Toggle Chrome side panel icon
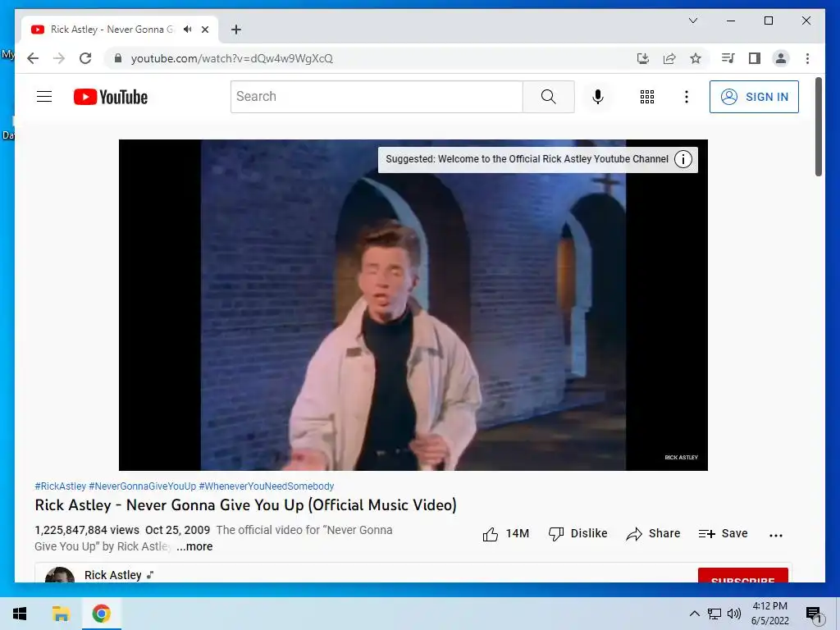 tap(755, 58)
